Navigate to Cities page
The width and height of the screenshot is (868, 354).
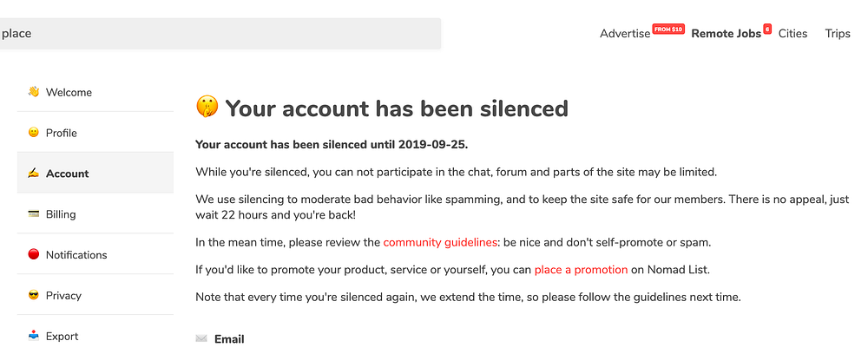(792, 34)
